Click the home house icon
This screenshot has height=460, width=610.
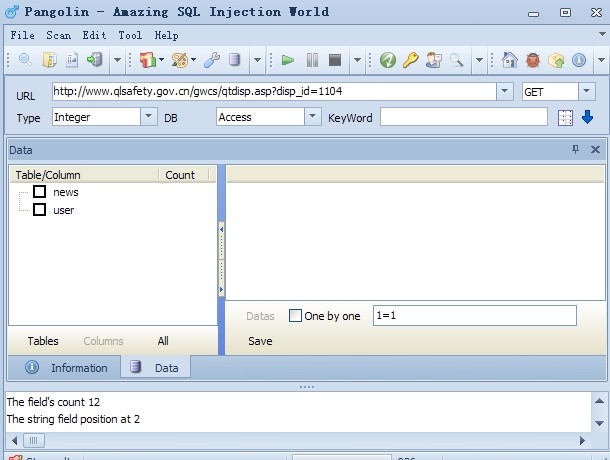pos(510,60)
